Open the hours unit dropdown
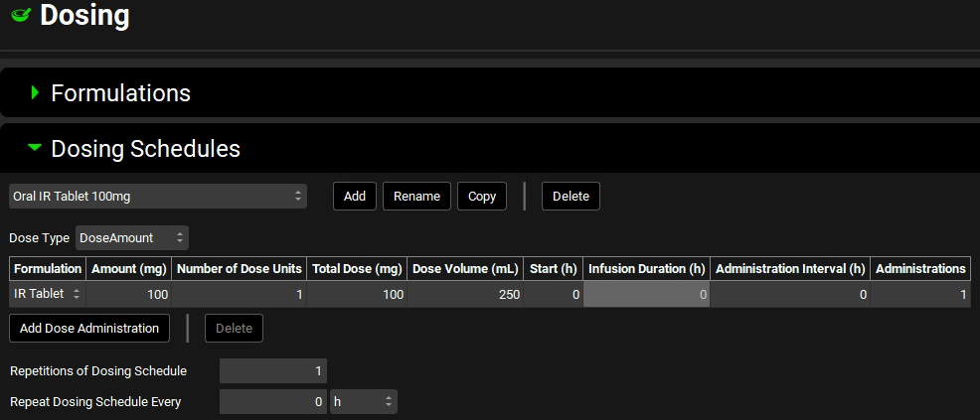 tap(363, 402)
